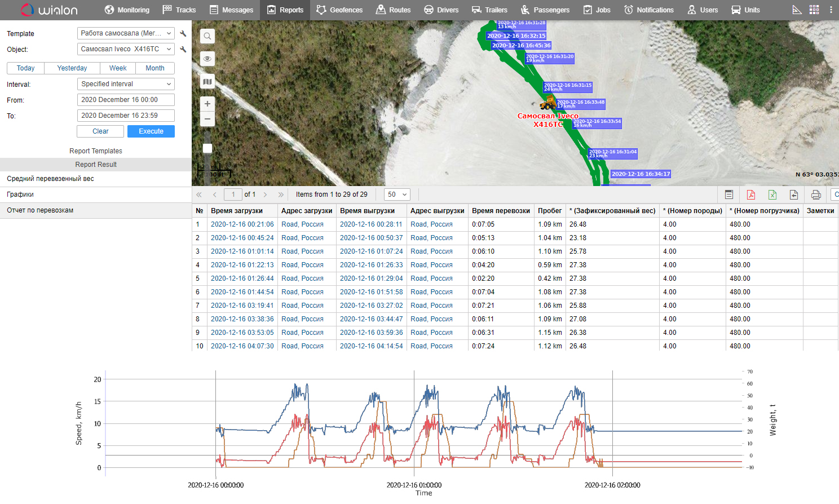This screenshot has width=839, height=504.
Task: Switch to the Monitoring tab
Action: tap(127, 10)
